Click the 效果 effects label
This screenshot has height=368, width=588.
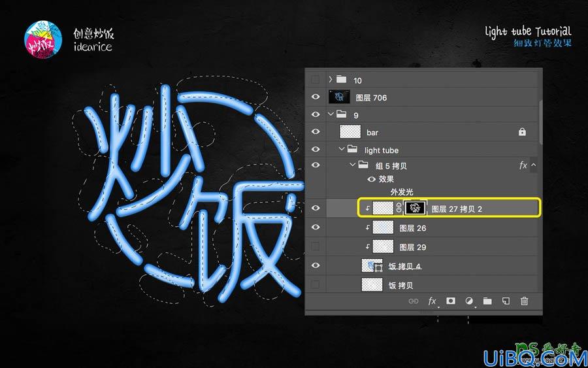point(386,179)
